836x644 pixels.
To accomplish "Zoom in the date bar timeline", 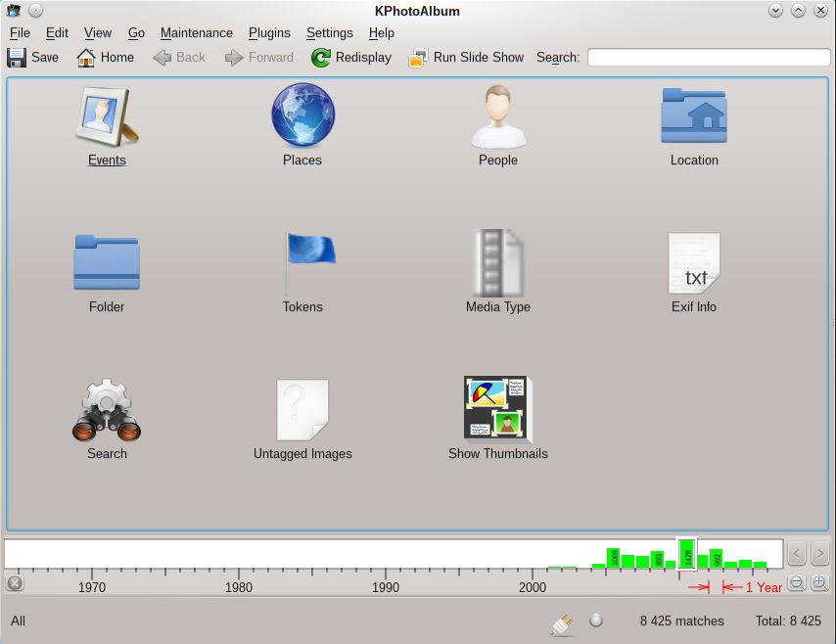I will click(x=819, y=582).
